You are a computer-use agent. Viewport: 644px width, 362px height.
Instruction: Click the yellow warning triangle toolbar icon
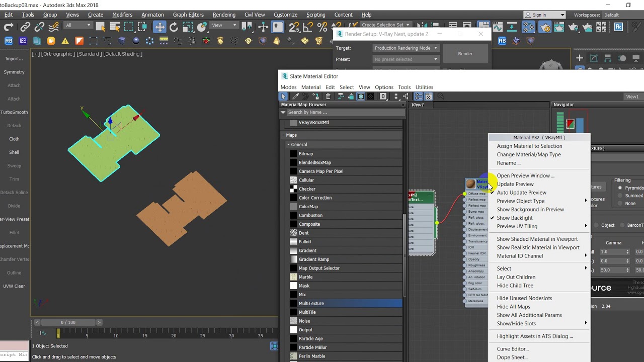tap(65, 41)
